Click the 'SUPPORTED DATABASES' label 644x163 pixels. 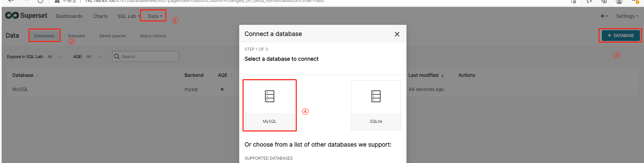pos(269,158)
